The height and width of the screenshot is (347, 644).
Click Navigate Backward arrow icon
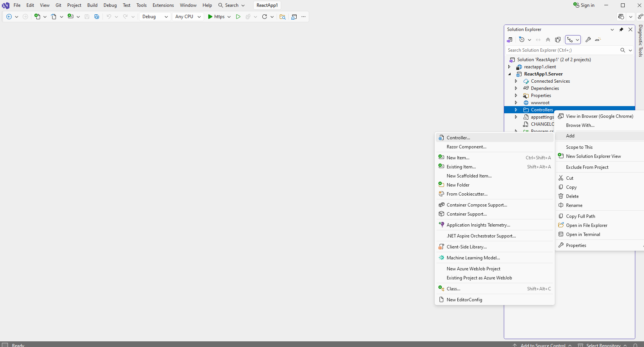(x=9, y=17)
